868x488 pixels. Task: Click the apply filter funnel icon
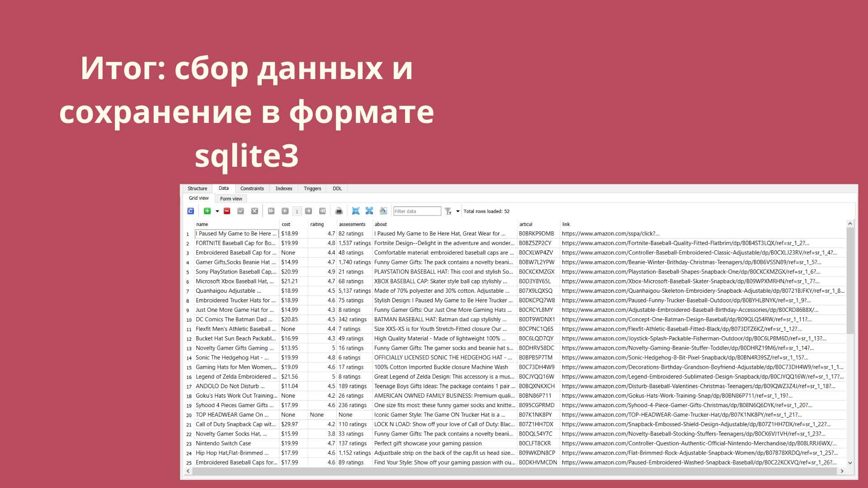[448, 211]
